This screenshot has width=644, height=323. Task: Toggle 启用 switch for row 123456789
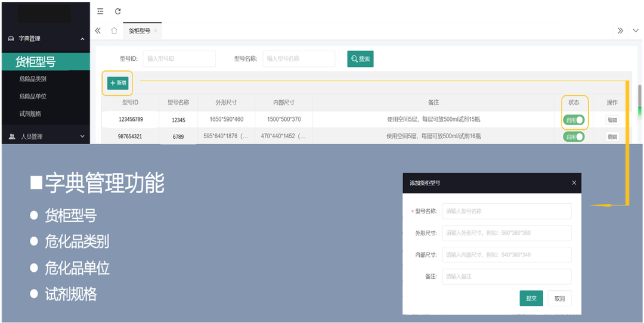[574, 120]
